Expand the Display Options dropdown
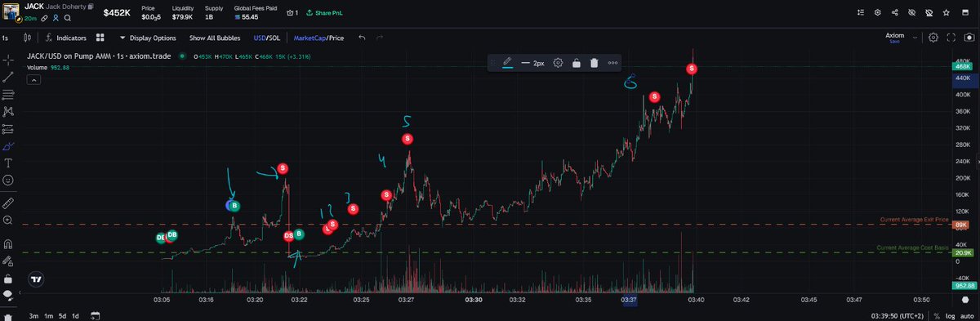This screenshot has height=321, width=980. (148, 38)
